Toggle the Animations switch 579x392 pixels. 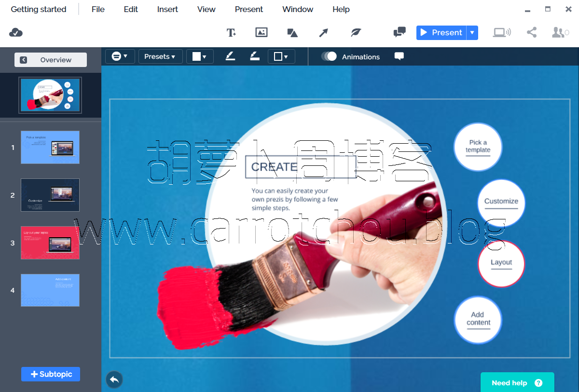[x=330, y=56]
